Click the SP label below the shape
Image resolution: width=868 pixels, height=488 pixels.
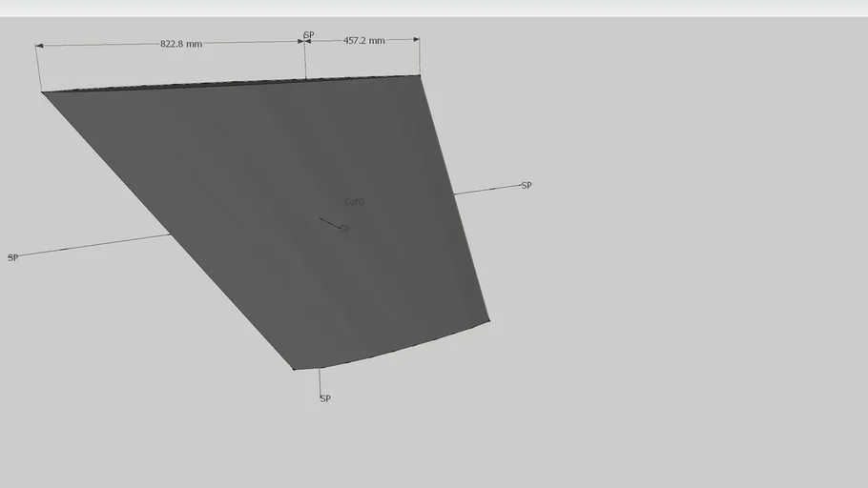(x=325, y=398)
